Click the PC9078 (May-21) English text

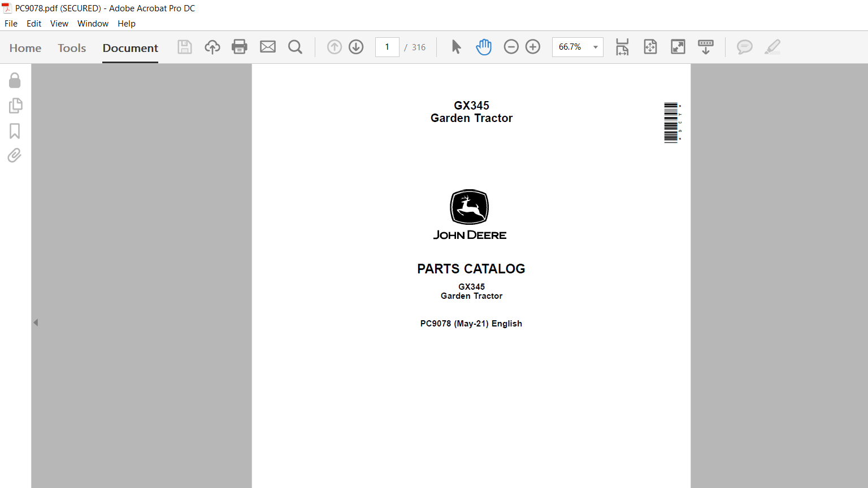pyautogui.click(x=471, y=324)
